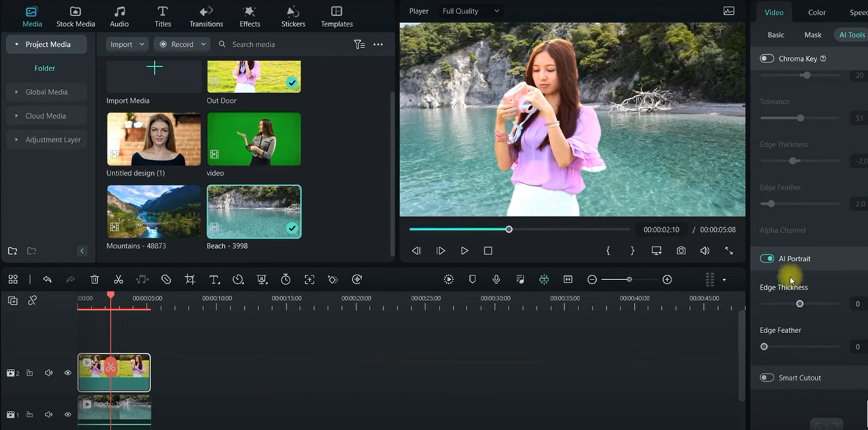868x430 pixels.
Task: Open the Full Quality player dropdown
Action: 471,11
